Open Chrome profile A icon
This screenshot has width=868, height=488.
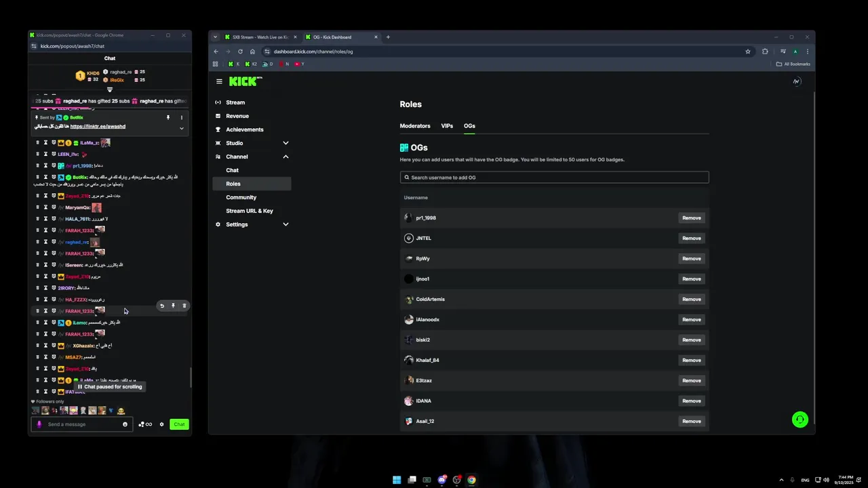click(x=795, y=52)
